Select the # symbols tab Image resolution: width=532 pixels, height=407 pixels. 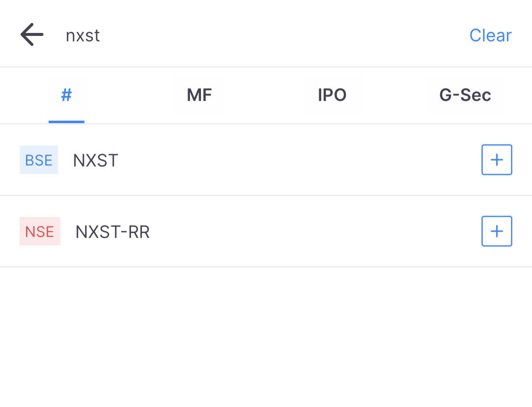[x=66, y=95]
